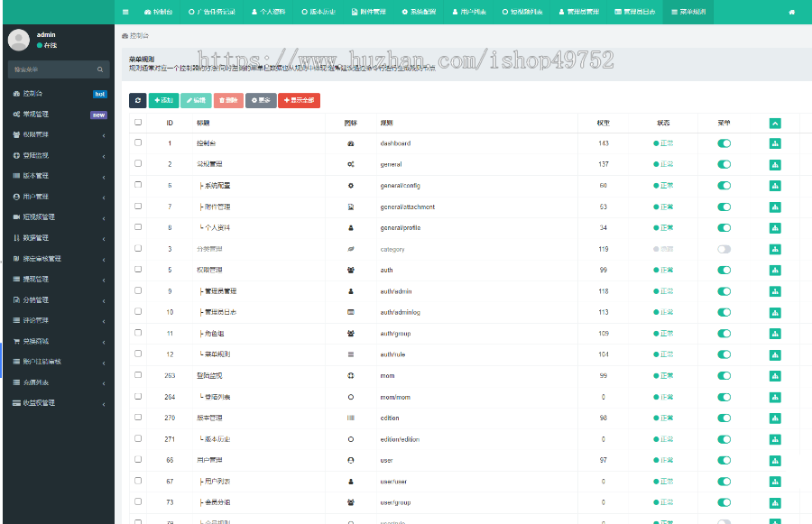Click the refresh table button
Image resolution: width=812 pixels, height=524 pixels.
pyautogui.click(x=138, y=100)
